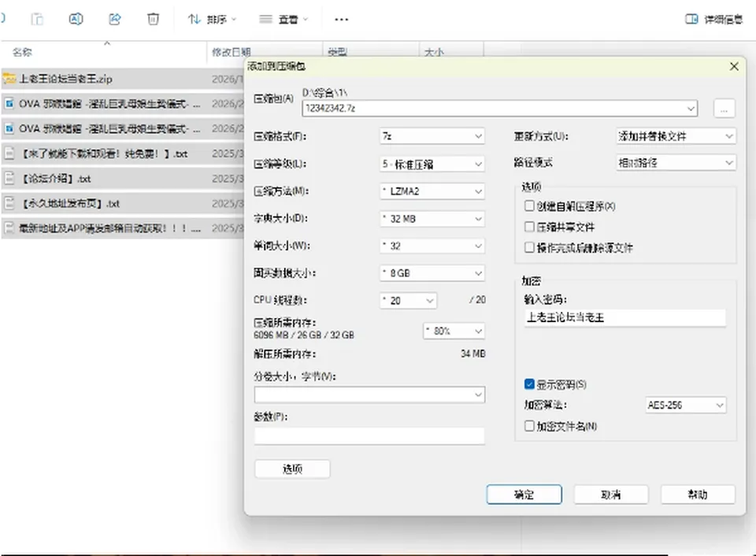The image size is (756, 556).
Task: Click the archive name field 12342342.7z
Action: (500, 109)
